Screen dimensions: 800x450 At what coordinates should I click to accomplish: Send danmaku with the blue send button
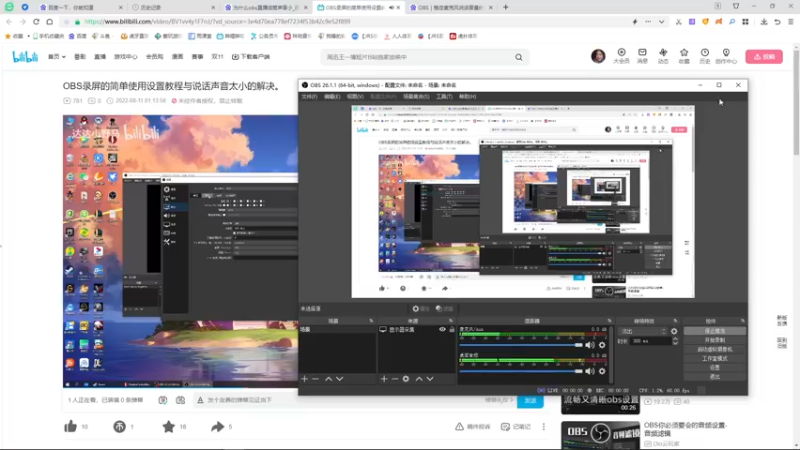pos(530,401)
